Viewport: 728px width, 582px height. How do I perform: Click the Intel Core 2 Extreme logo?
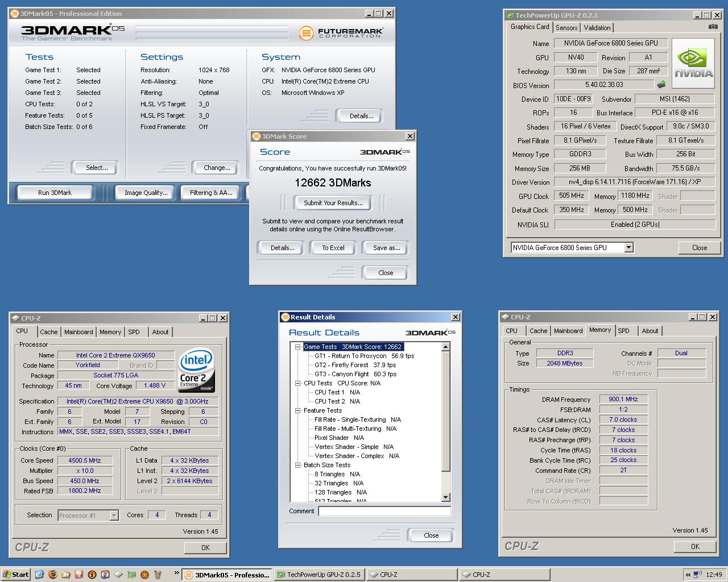pyautogui.click(x=196, y=370)
